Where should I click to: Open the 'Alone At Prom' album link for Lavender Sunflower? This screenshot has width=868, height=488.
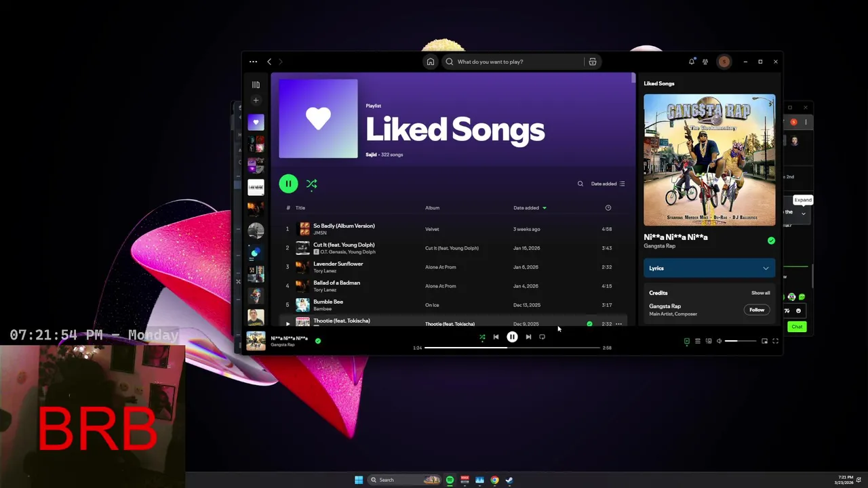441,267
